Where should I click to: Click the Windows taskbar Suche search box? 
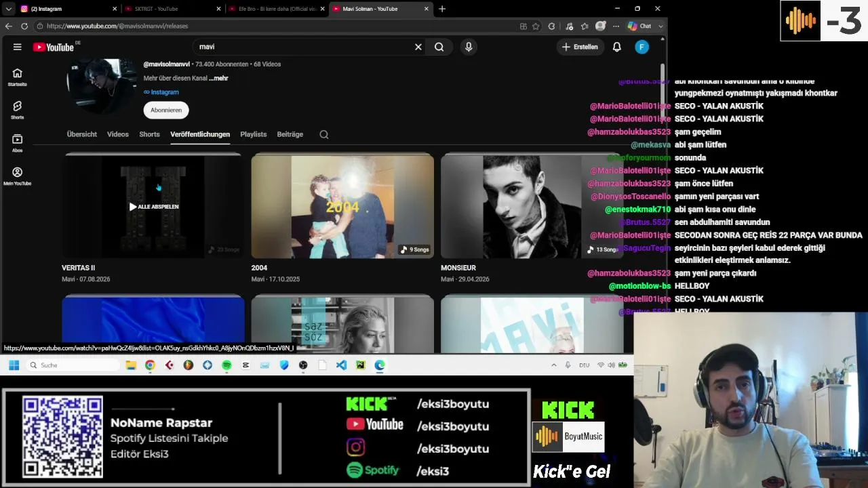pos(73,365)
